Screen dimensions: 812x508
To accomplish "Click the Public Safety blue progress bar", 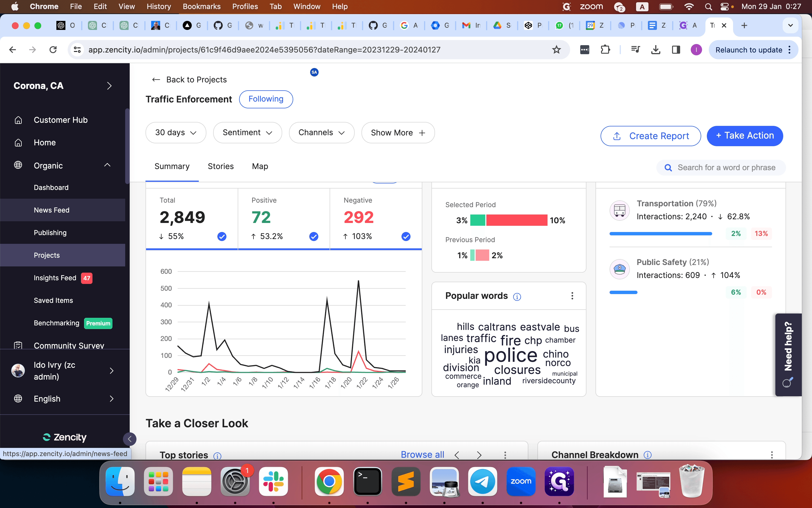I will pos(623,292).
